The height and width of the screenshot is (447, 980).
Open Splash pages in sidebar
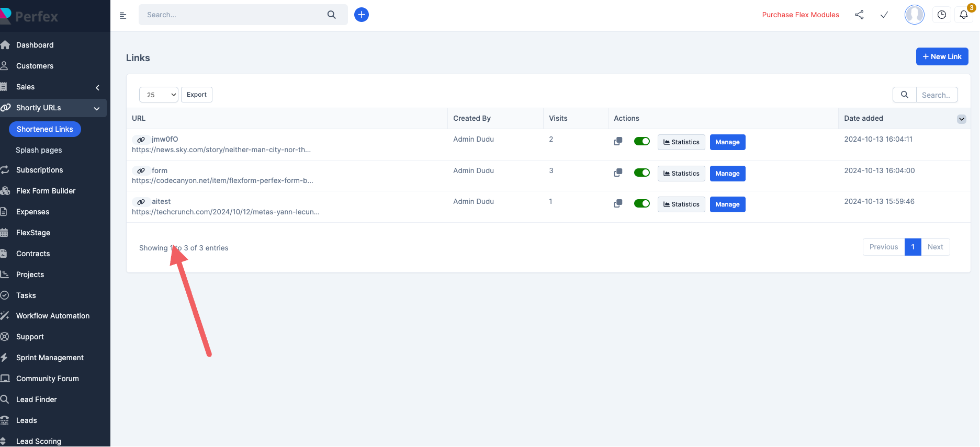(x=39, y=150)
